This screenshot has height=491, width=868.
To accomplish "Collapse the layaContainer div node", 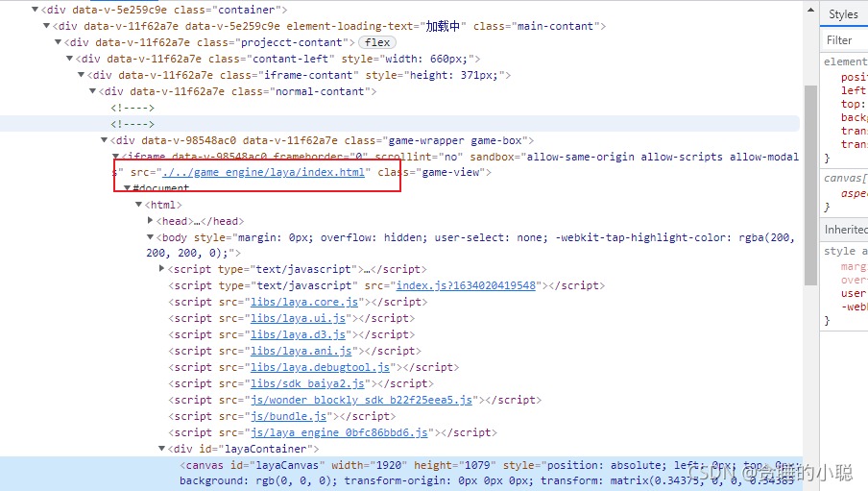I will pos(161,449).
